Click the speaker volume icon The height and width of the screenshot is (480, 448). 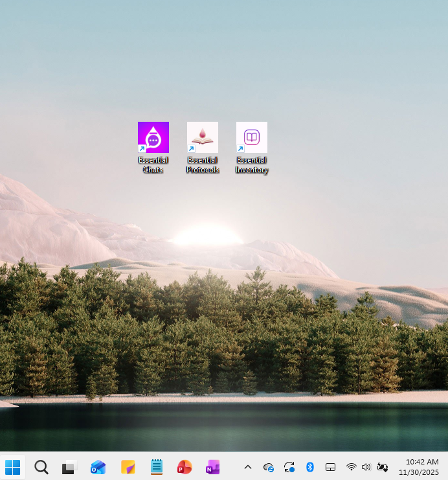coord(366,467)
